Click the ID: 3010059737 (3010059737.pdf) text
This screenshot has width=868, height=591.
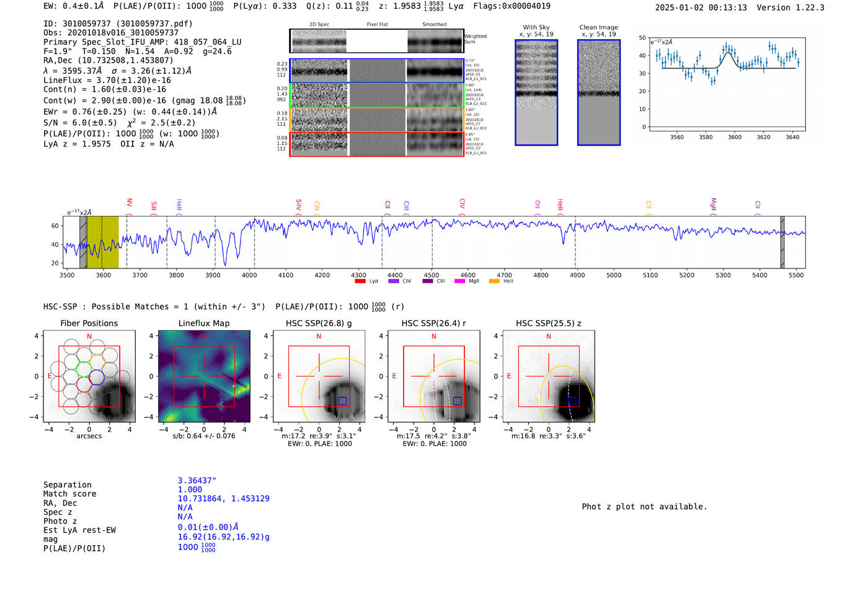tap(118, 24)
